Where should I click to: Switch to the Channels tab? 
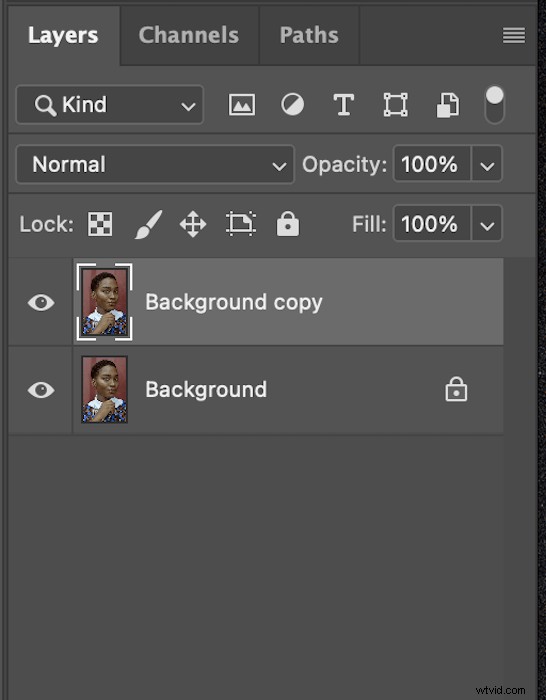click(x=188, y=35)
